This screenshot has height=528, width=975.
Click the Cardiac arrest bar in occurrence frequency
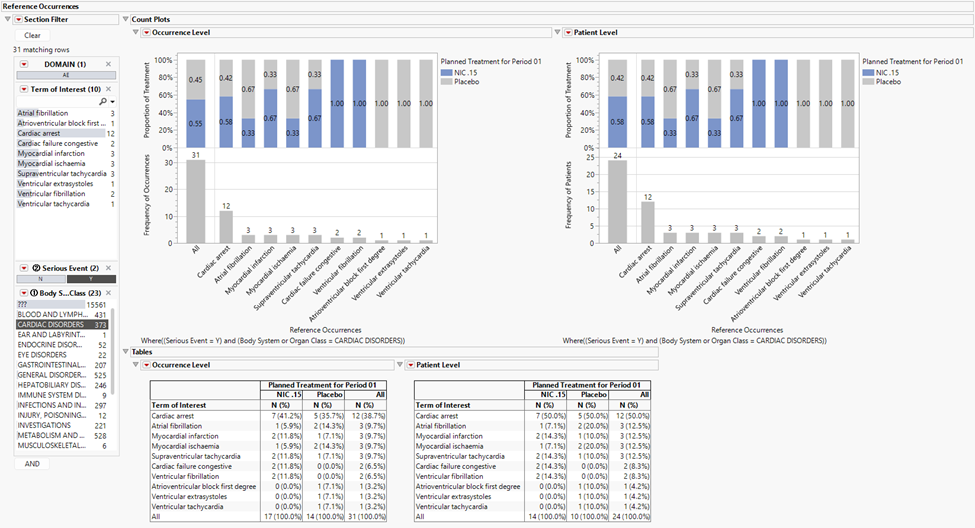click(x=226, y=227)
